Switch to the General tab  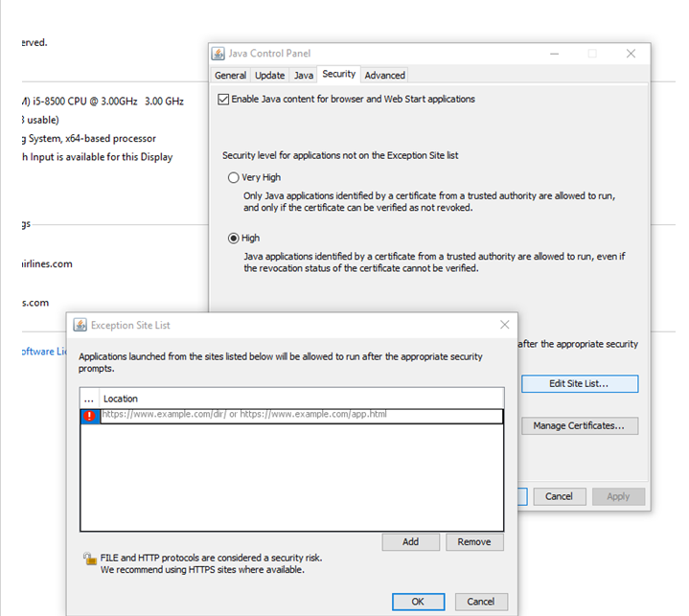230,75
